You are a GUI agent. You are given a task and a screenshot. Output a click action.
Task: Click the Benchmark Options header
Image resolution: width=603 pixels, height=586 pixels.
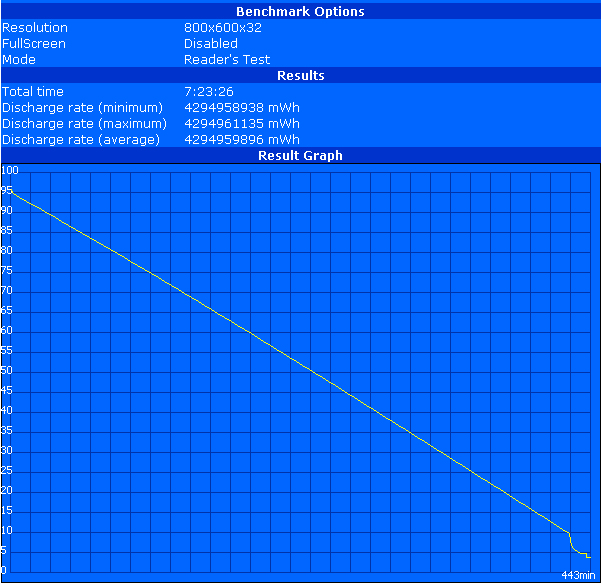click(300, 12)
